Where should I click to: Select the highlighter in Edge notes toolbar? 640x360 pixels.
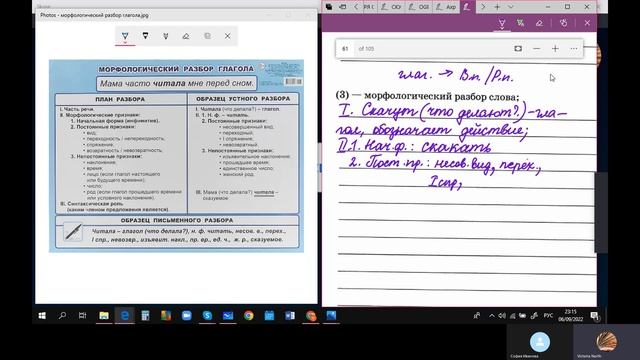point(520,23)
